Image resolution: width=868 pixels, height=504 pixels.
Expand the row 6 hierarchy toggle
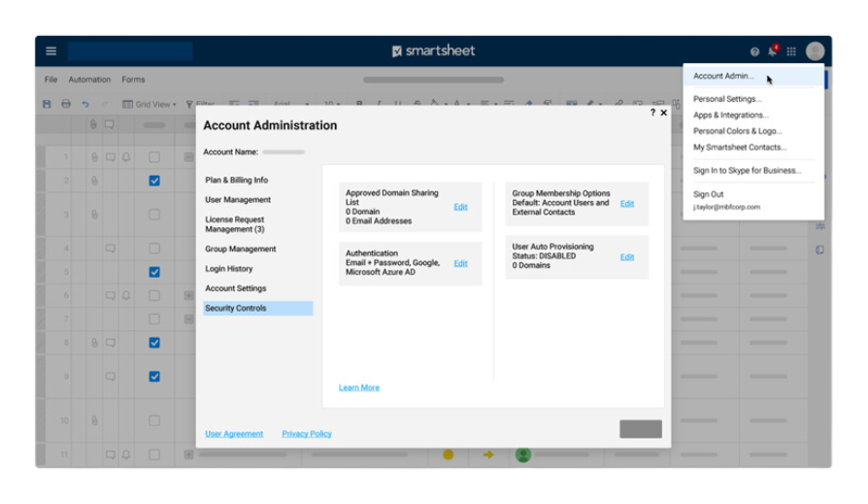coord(189,295)
